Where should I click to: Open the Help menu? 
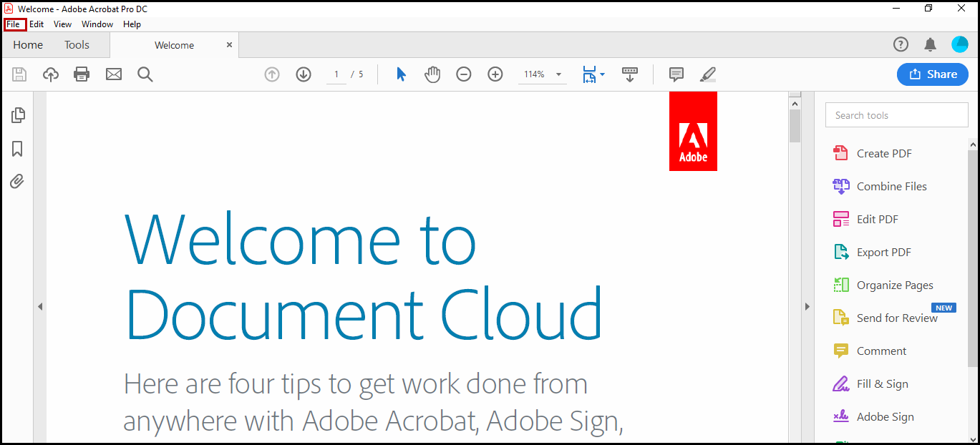coord(132,24)
